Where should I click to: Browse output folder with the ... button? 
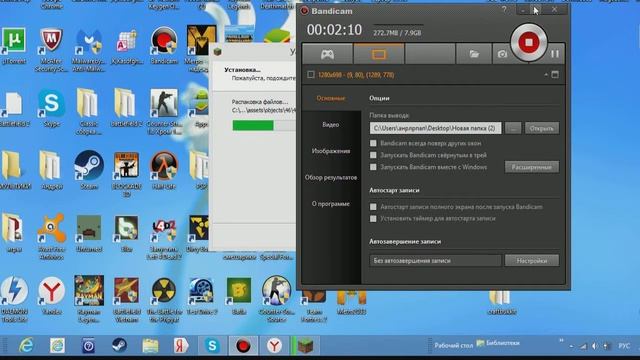[x=513, y=128]
